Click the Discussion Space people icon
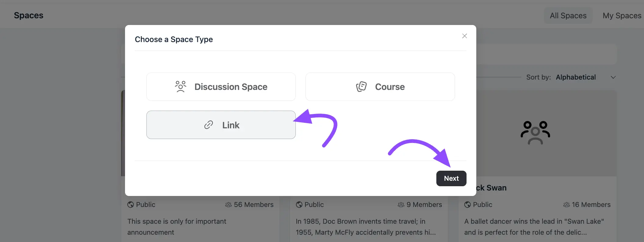Viewport: 644px width, 242px height. 181,87
